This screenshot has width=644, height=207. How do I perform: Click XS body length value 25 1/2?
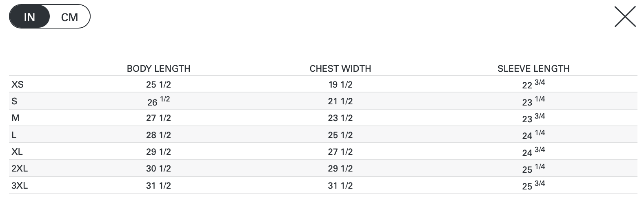pyautogui.click(x=158, y=85)
